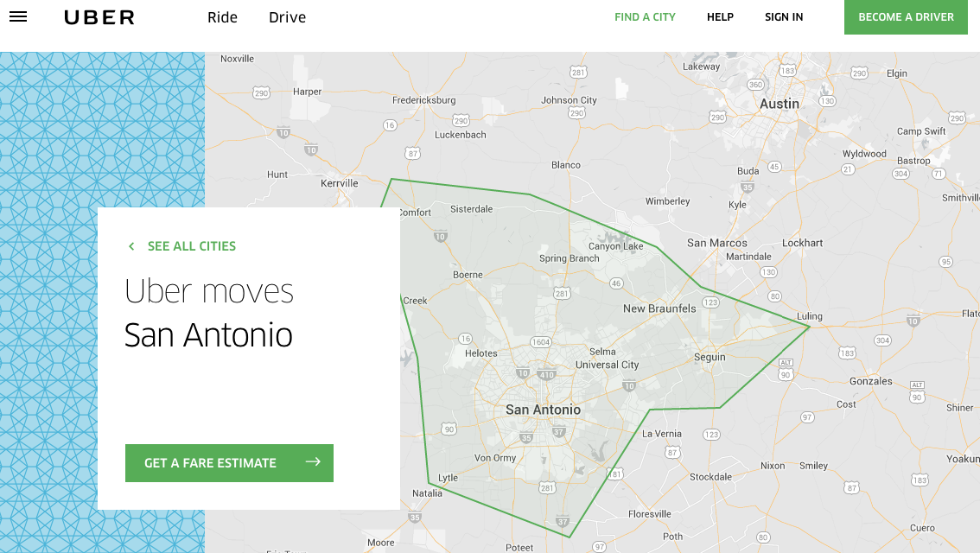This screenshot has height=553, width=980.
Task: Click the UBER logo
Action: 99,17
